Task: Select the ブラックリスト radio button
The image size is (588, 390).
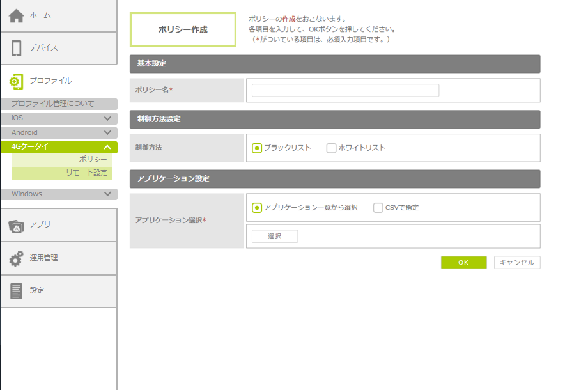Action: [x=257, y=148]
